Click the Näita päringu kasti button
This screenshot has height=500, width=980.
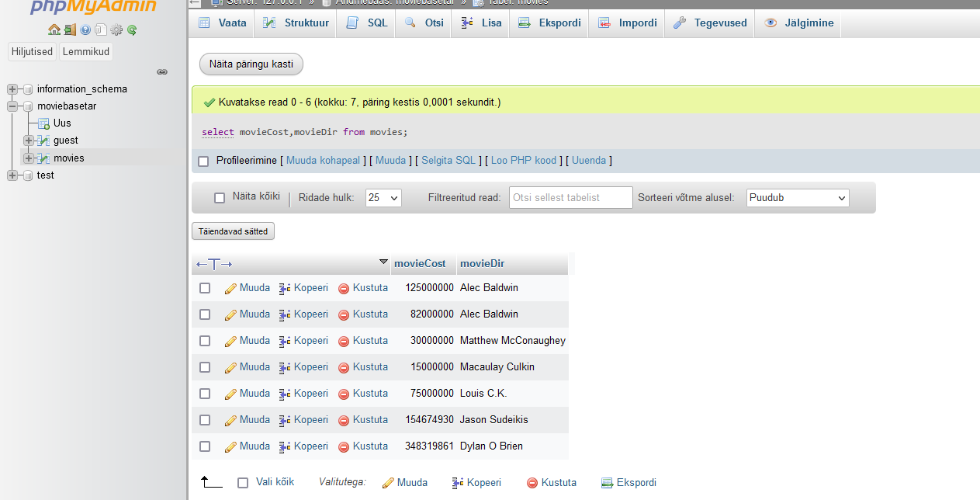(x=251, y=64)
